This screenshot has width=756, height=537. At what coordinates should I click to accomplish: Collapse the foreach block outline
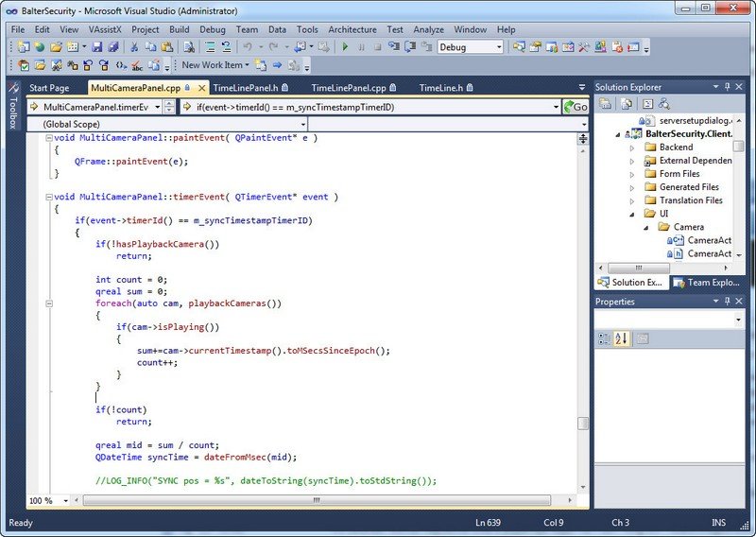(x=47, y=304)
